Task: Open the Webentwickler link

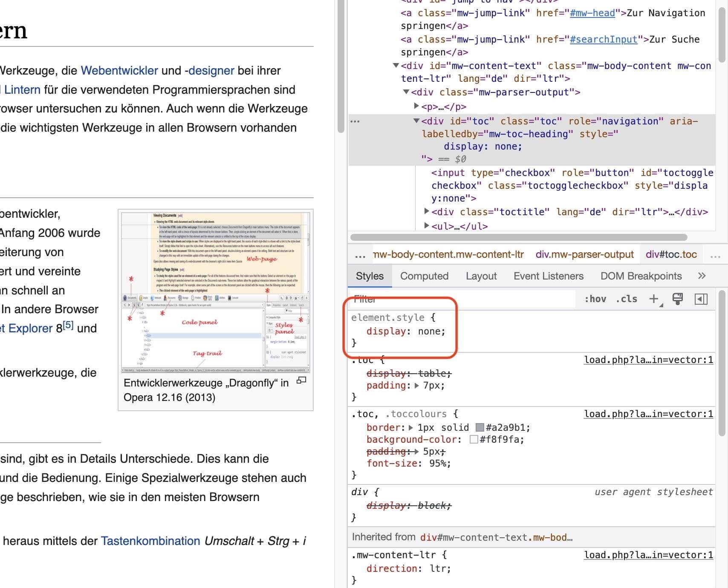Action: 119,70
